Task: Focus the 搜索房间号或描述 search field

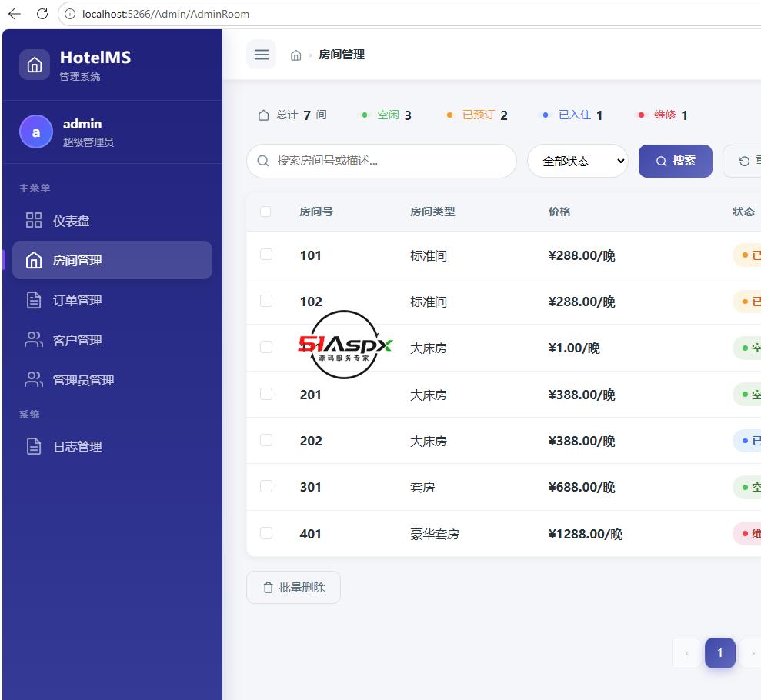Action: pos(382,161)
